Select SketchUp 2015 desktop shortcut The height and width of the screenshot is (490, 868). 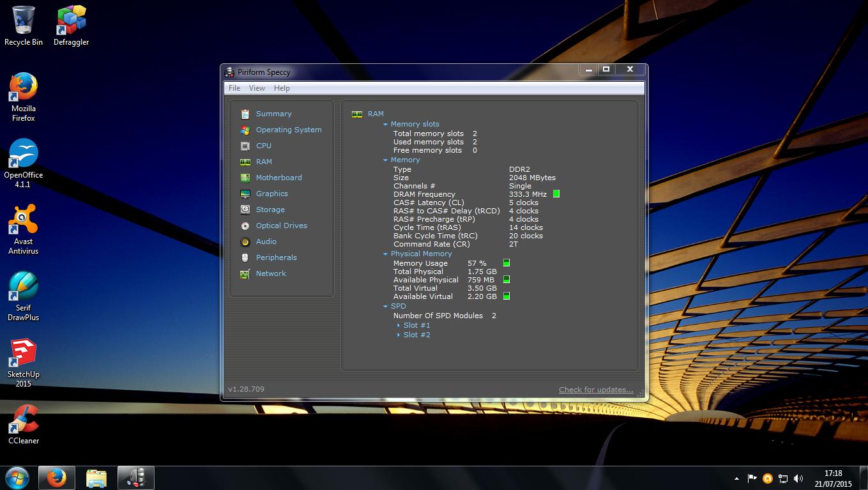click(x=24, y=362)
